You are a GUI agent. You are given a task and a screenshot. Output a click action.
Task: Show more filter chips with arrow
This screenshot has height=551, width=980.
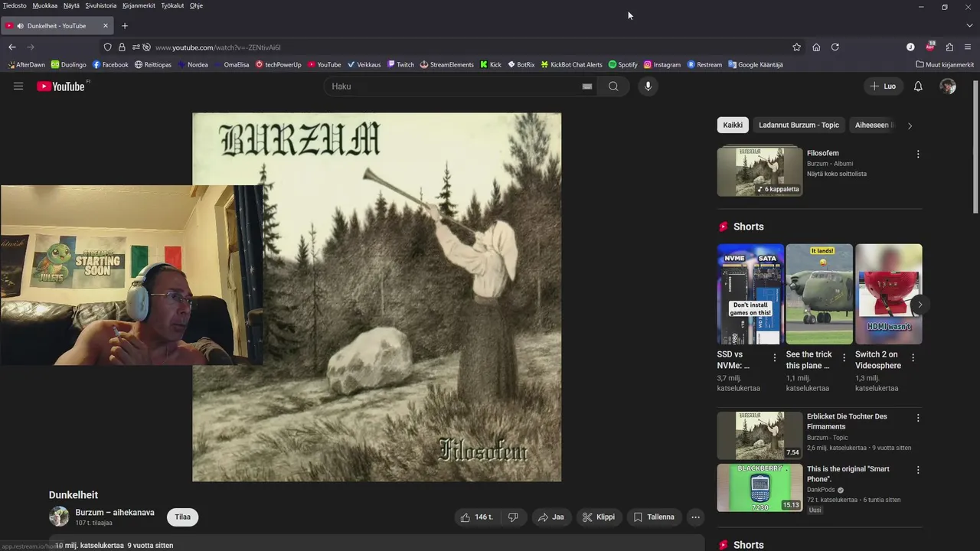pos(910,126)
